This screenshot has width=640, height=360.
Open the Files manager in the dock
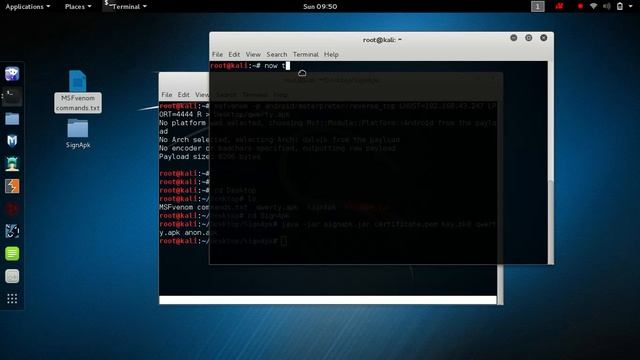click(x=12, y=119)
